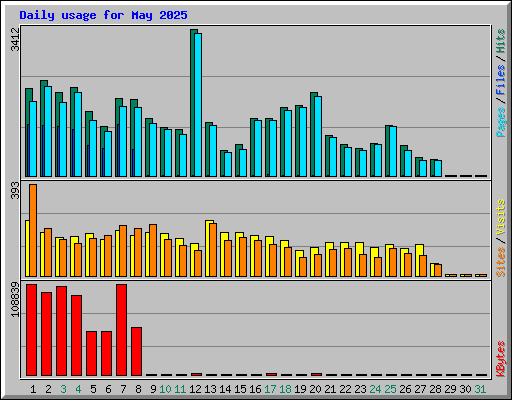Select day 12 on the date axis
This screenshot has height=400, width=512.
(x=195, y=389)
